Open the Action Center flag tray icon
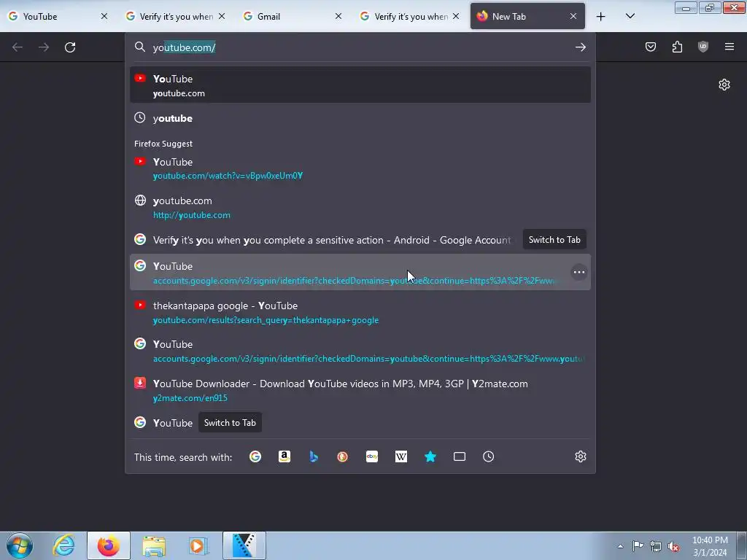This screenshot has width=747, height=560. point(638,546)
